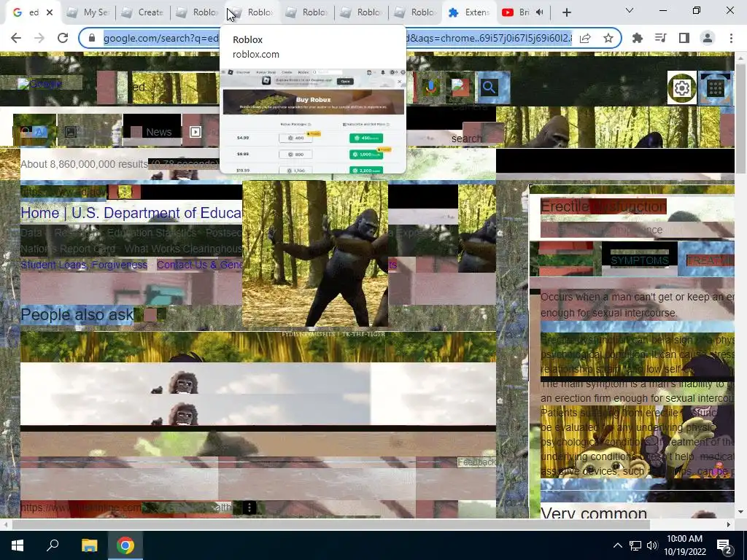Switch to the Extensions tab

tap(470, 12)
